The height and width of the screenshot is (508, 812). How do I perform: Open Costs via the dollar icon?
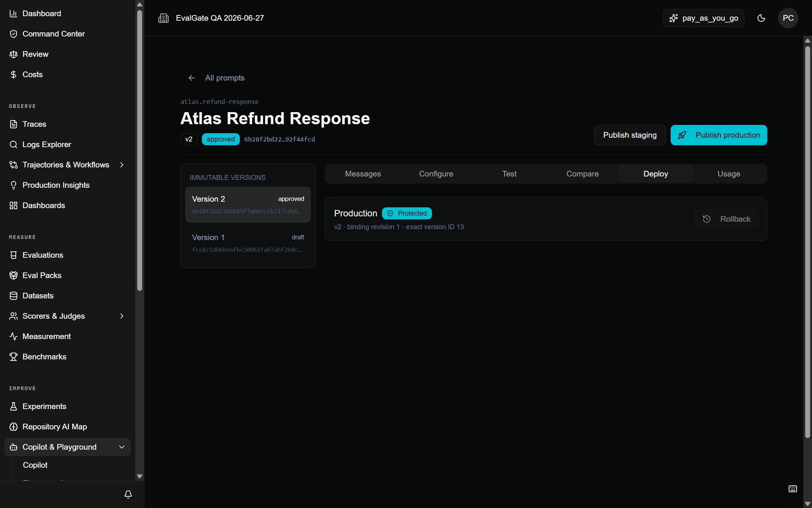pyautogui.click(x=14, y=75)
